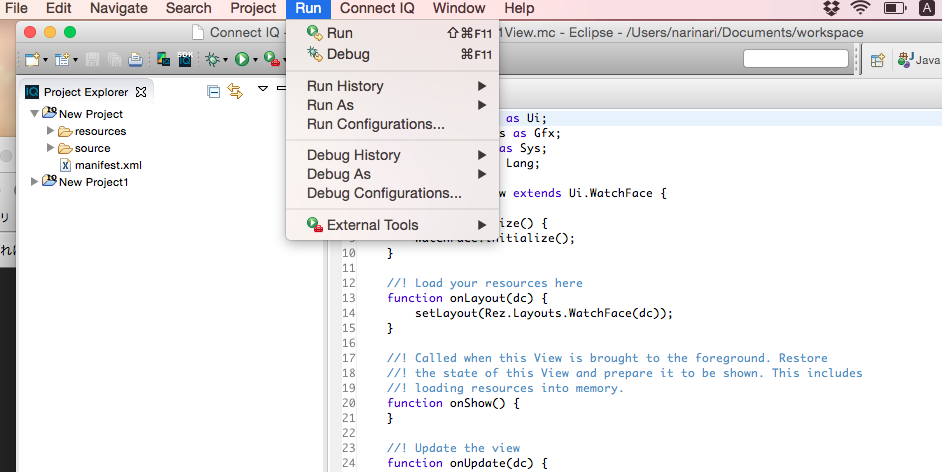
Task: Click the New wizard toolbar icon
Action: tap(32, 59)
